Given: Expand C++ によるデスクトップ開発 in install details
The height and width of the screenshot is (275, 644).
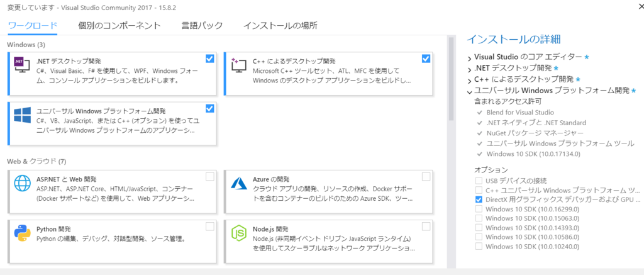Looking at the screenshot, I should 469,80.
